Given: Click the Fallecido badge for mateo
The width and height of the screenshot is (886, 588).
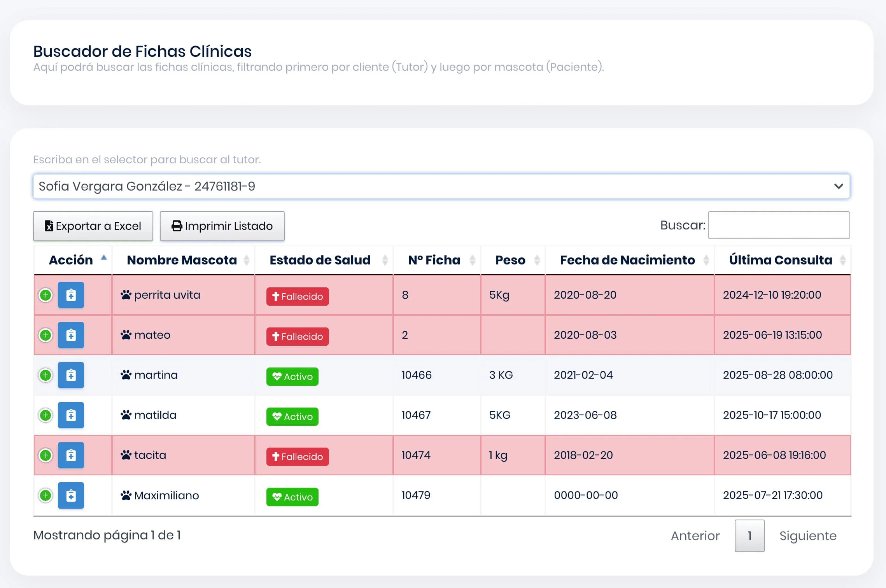Looking at the screenshot, I should coord(298,337).
